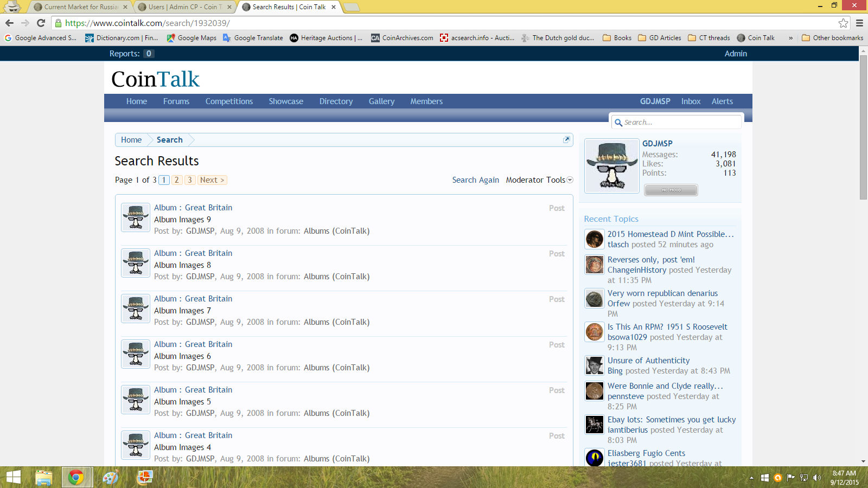Viewport: 868px width, 488px height.
Task: Open the acsearch.info bookmark
Action: click(x=477, y=38)
